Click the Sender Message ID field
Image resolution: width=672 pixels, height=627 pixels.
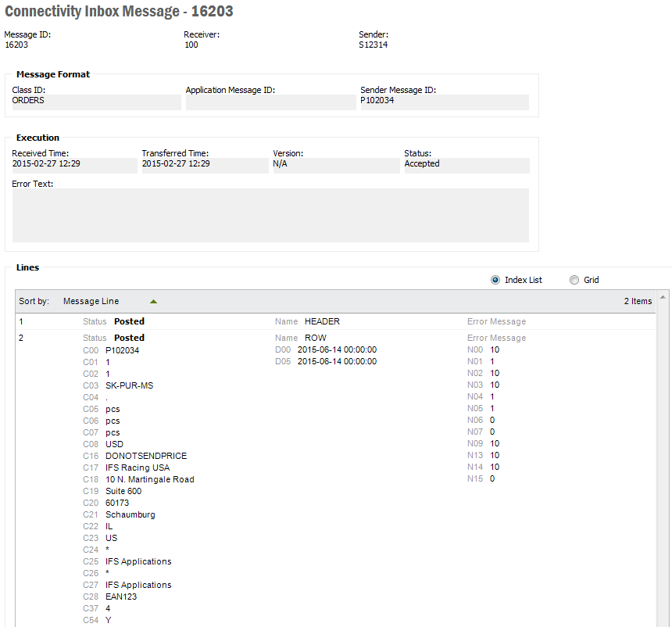(444, 102)
